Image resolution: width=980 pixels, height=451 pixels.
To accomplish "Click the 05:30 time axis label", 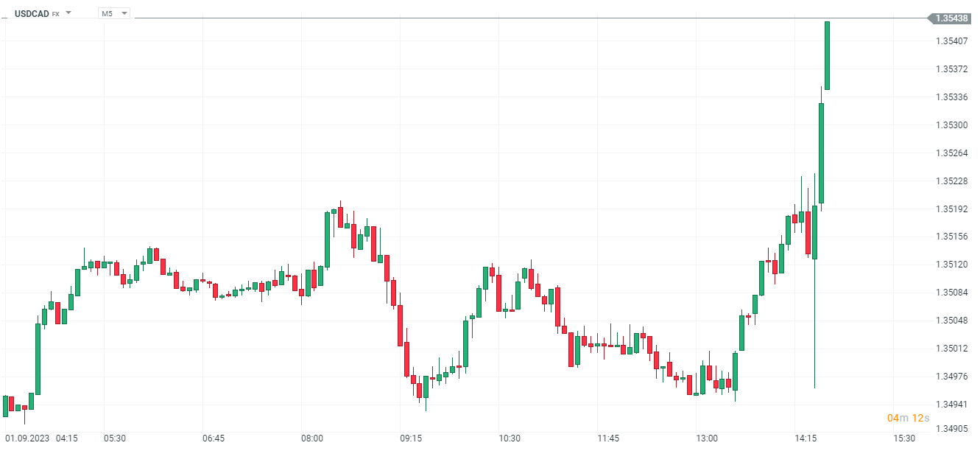I will (x=115, y=438).
